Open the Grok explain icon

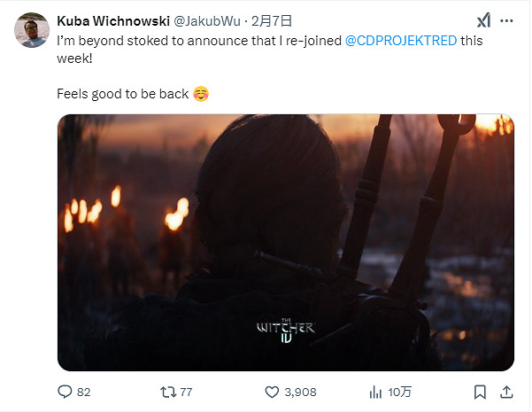tap(483, 20)
